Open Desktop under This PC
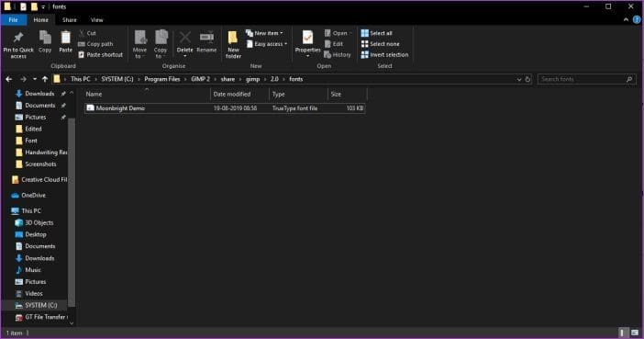This screenshot has height=339, width=644. [x=36, y=234]
